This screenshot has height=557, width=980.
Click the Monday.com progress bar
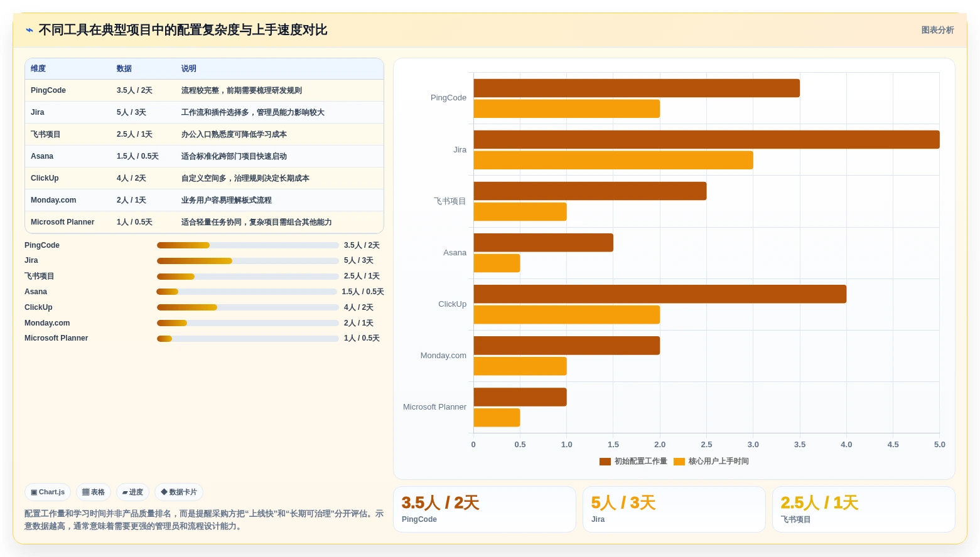(248, 323)
